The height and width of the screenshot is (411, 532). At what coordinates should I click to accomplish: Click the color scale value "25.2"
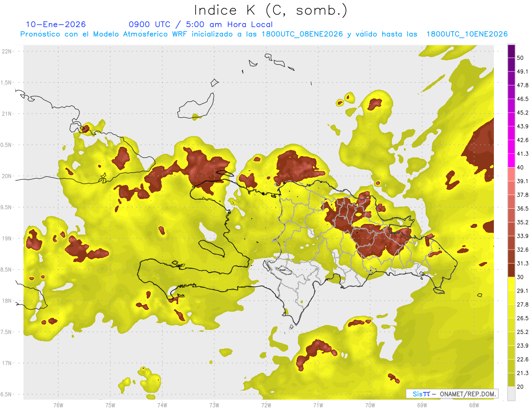(x=523, y=332)
